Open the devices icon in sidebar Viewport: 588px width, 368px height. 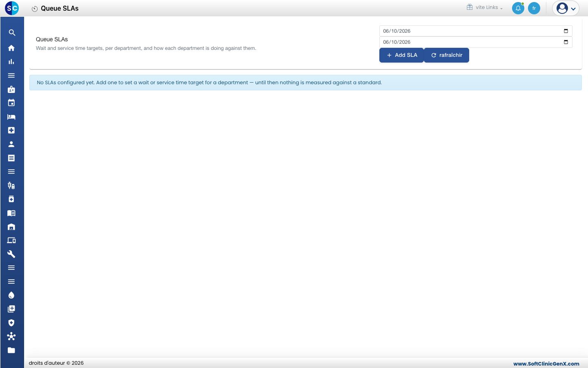(11, 240)
